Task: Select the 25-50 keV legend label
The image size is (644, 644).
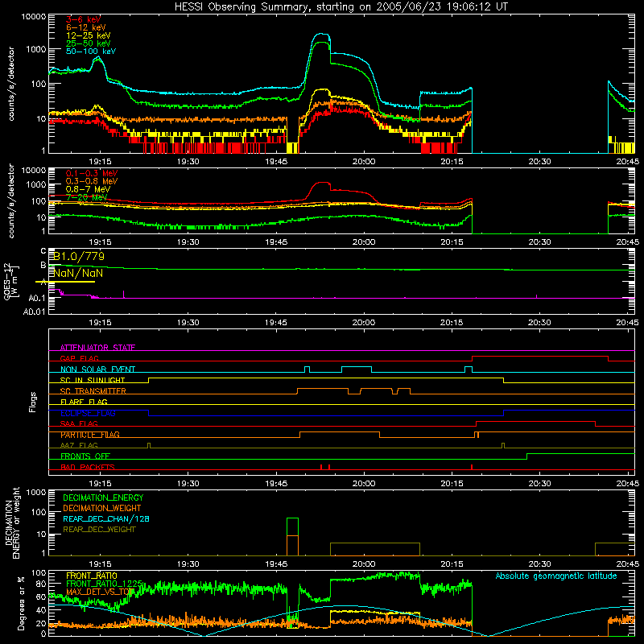Action: pos(89,43)
